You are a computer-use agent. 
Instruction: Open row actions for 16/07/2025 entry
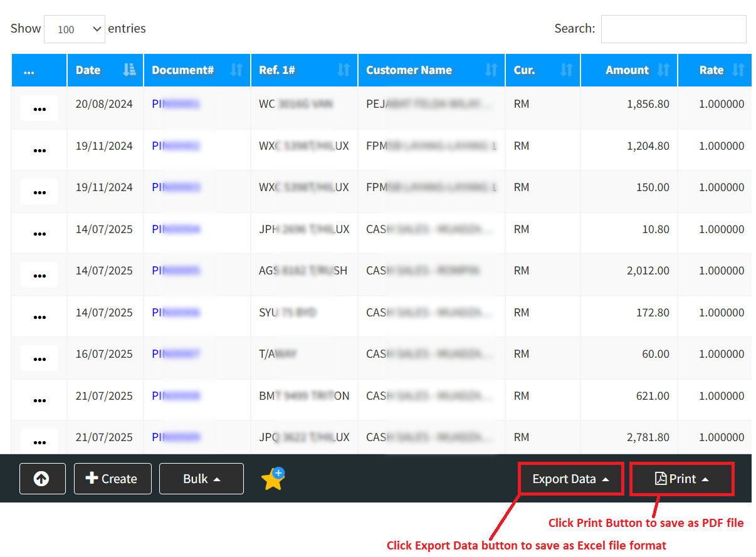[x=39, y=358]
